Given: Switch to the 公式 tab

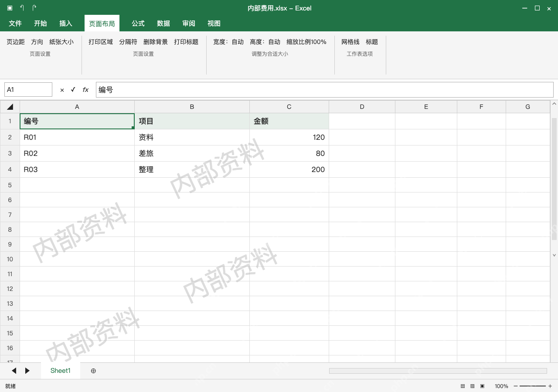Looking at the screenshot, I should click(138, 24).
